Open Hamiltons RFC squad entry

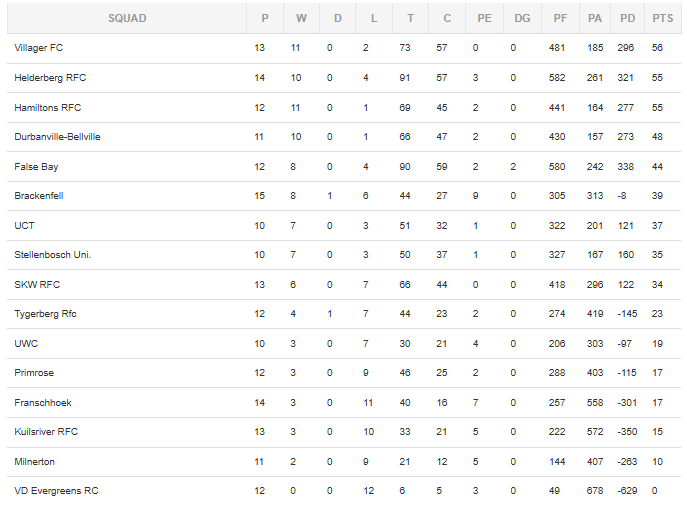48,107
